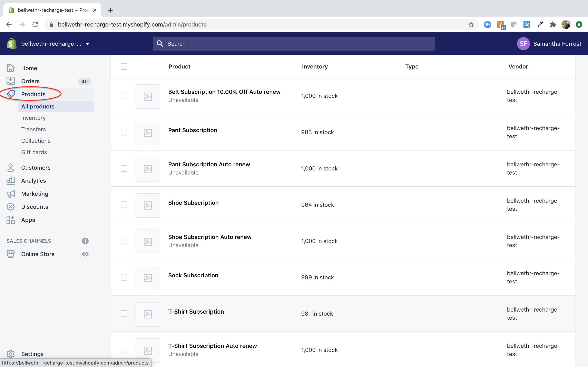Click the Orders icon in sidebar
Image resolution: width=588 pixels, height=367 pixels.
pyautogui.click(x=11, y=81)
